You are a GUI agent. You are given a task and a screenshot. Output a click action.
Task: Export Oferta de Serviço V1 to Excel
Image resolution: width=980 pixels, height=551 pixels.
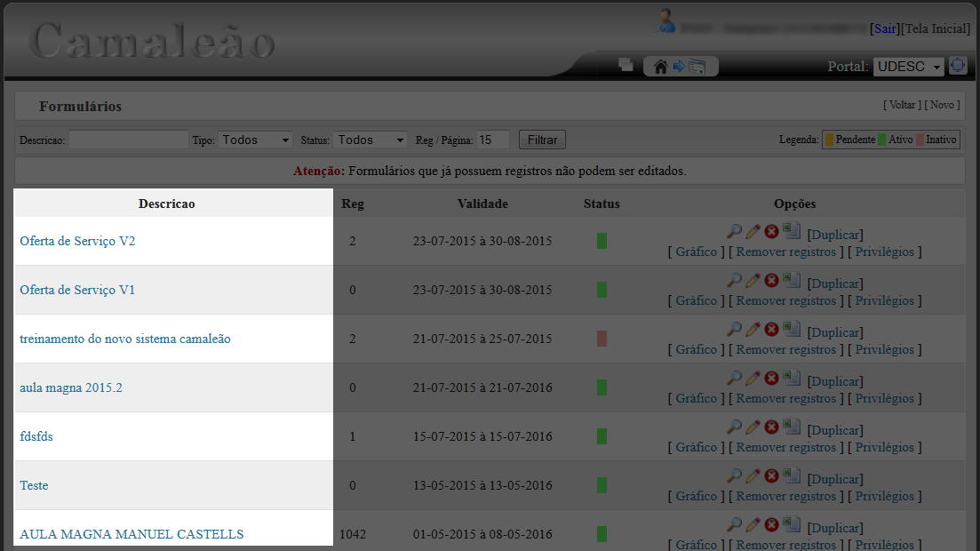pyautogui.click(x=792, y=280)
